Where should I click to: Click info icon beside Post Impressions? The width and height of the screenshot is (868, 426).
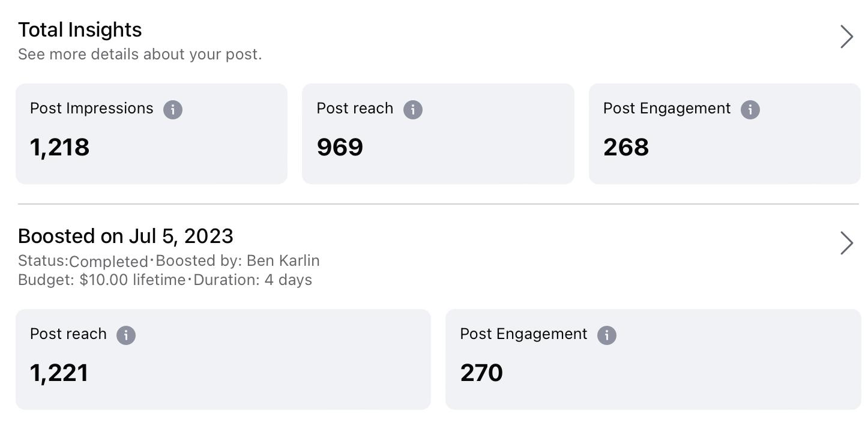[x=173, y=110]
